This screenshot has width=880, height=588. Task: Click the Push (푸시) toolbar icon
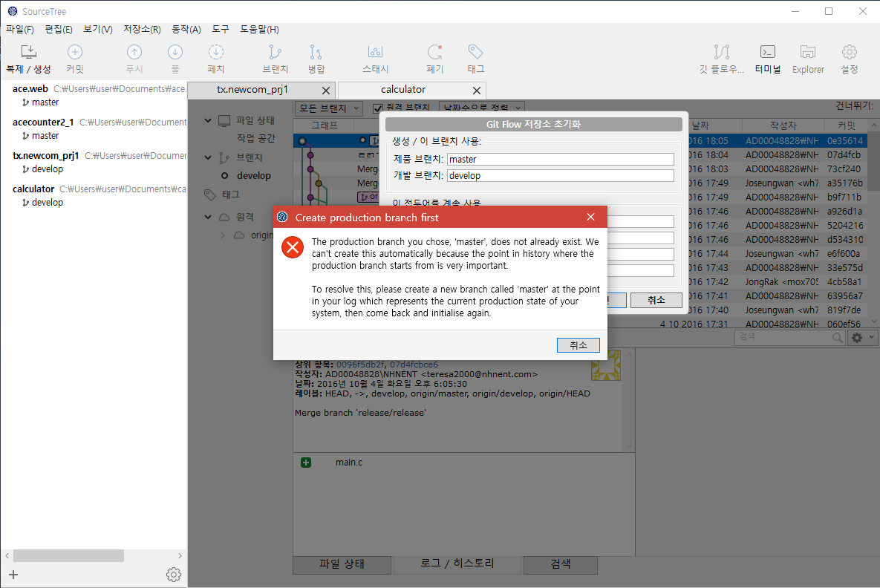[x=134, y=52]
